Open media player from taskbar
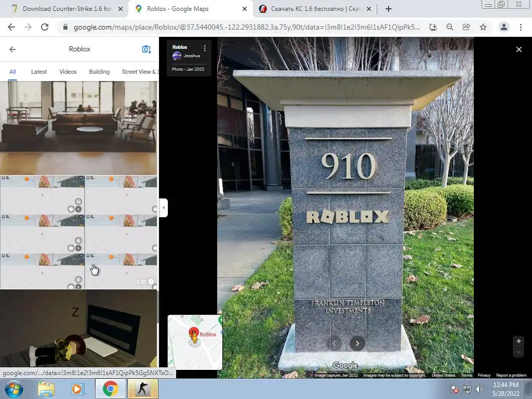This screenshot has width=532, height=399. pos(77,389)
